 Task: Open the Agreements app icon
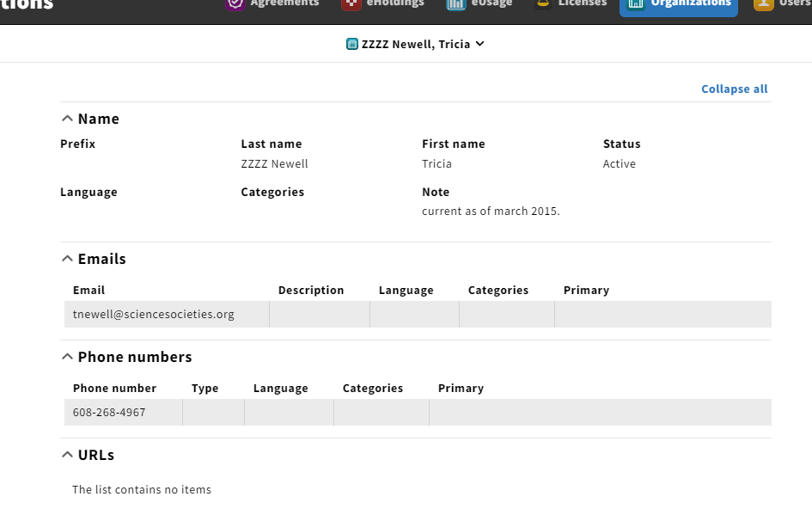(235, 3)
